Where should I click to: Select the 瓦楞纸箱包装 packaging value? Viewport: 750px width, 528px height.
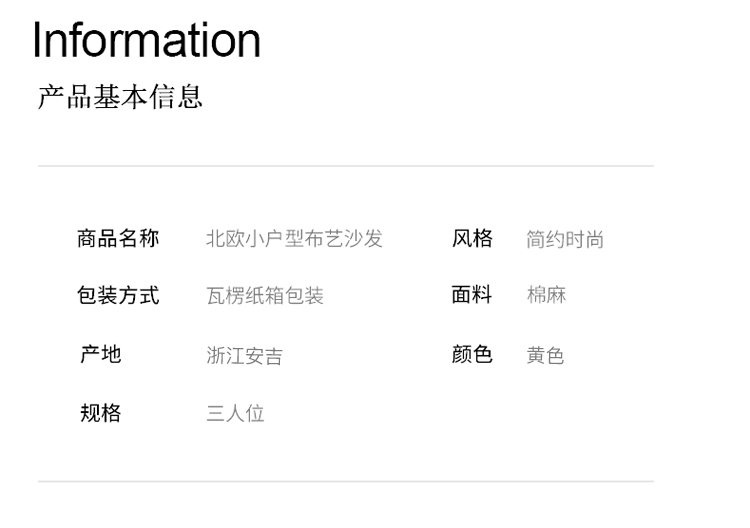(x=265, y=296)
